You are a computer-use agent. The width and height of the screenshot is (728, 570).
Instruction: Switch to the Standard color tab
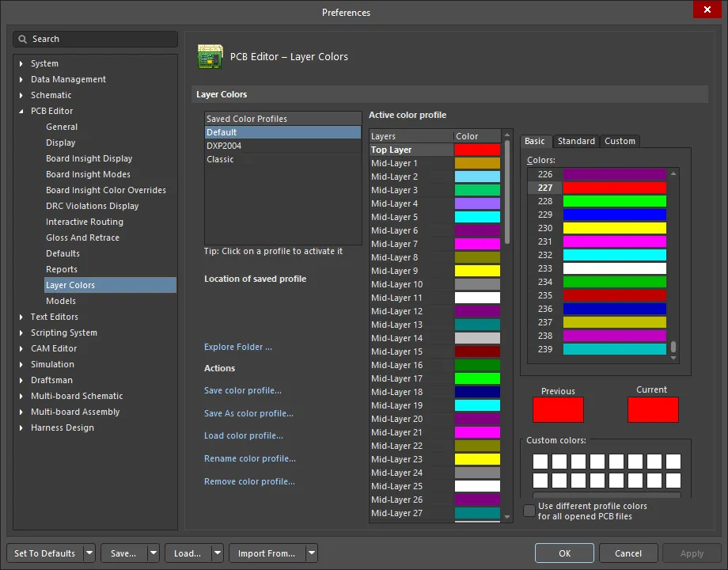[576, 141]
